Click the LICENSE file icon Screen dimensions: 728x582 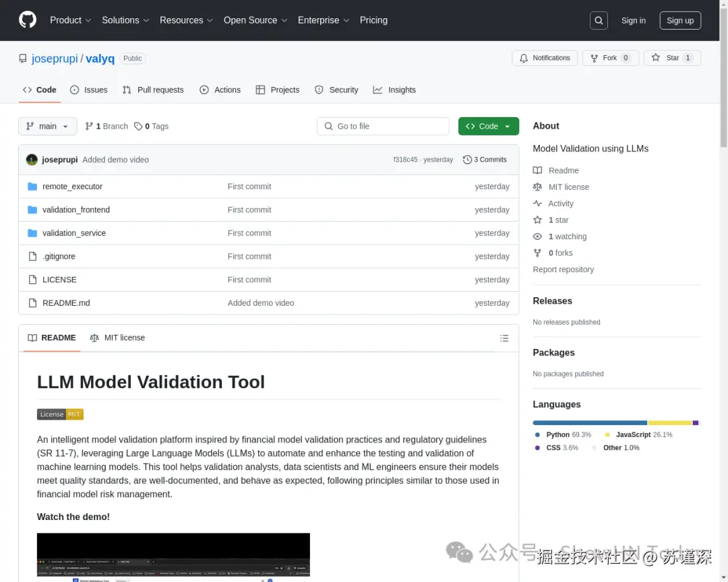click(x=32, y=280)
